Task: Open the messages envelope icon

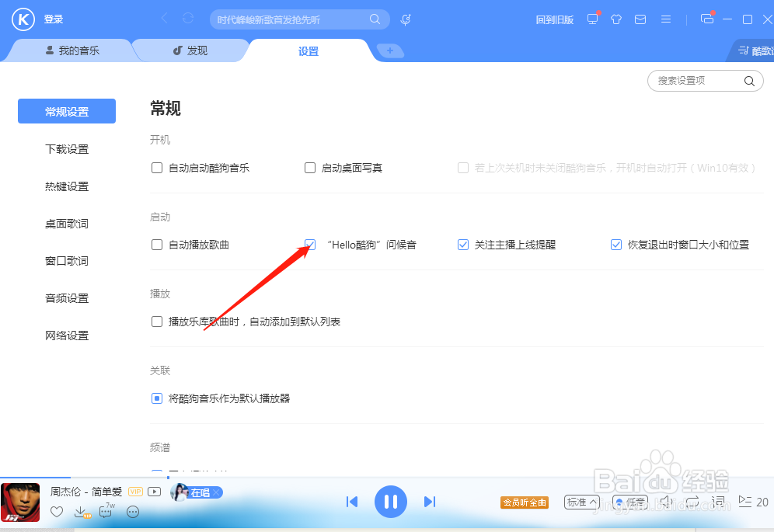Action: coord(640,19)
